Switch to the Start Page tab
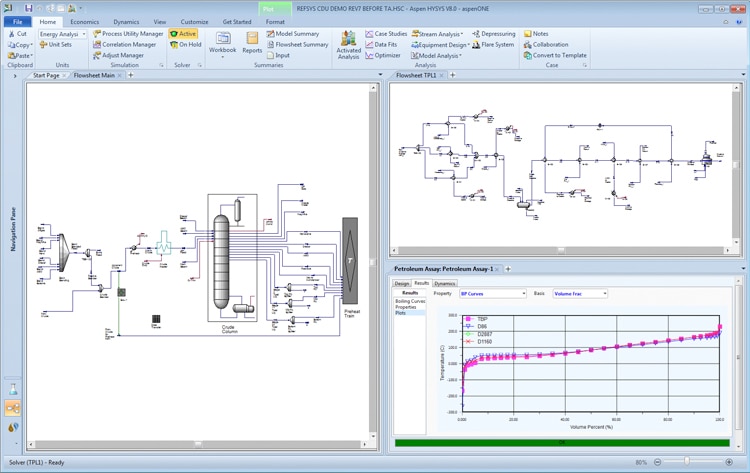 click(x=46, y=76)
